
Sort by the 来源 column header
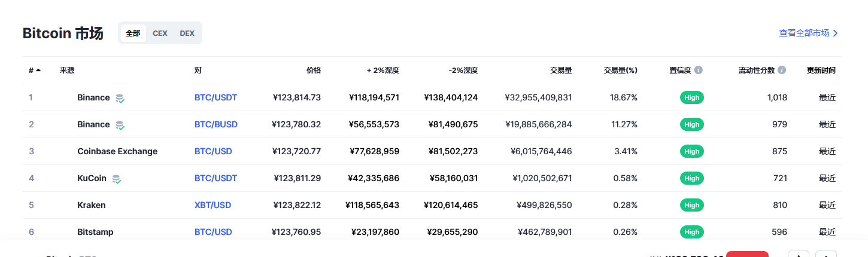tap(67, 71)
